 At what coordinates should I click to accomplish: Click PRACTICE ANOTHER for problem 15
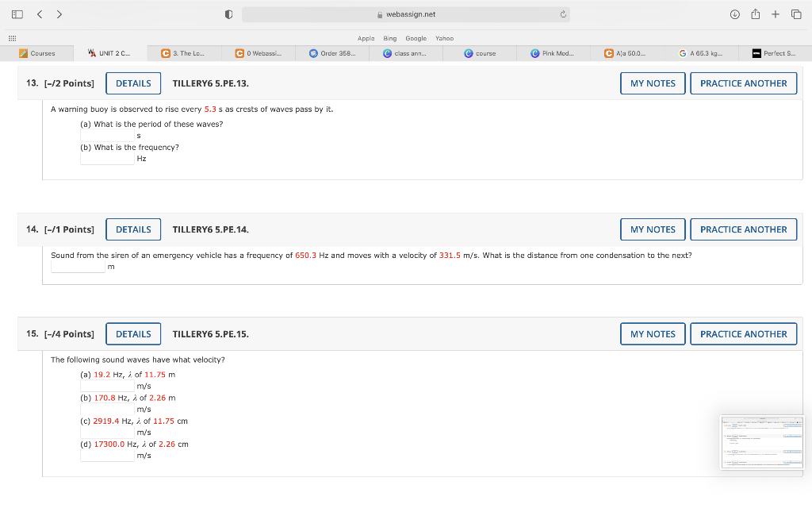coord(743,333)
